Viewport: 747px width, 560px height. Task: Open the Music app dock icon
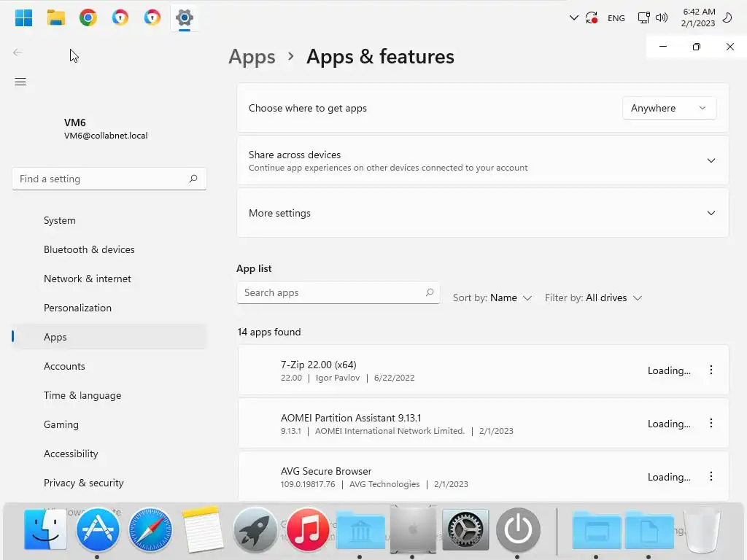[307, 529]
